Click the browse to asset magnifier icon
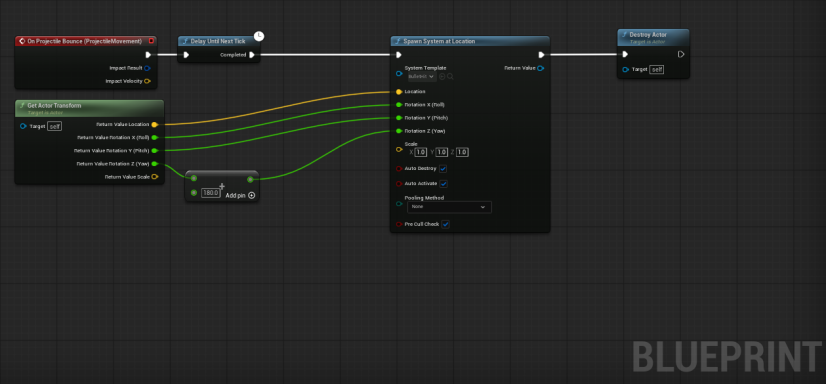This screenshot has height=384, width=826. pyautogui.click(x=450, y=77)
